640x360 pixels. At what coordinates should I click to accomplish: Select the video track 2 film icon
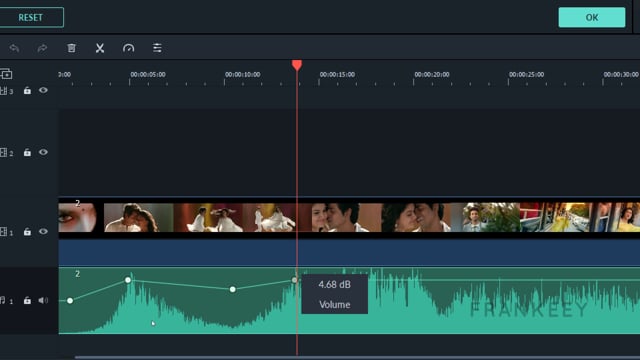click(x=4, y=153)
